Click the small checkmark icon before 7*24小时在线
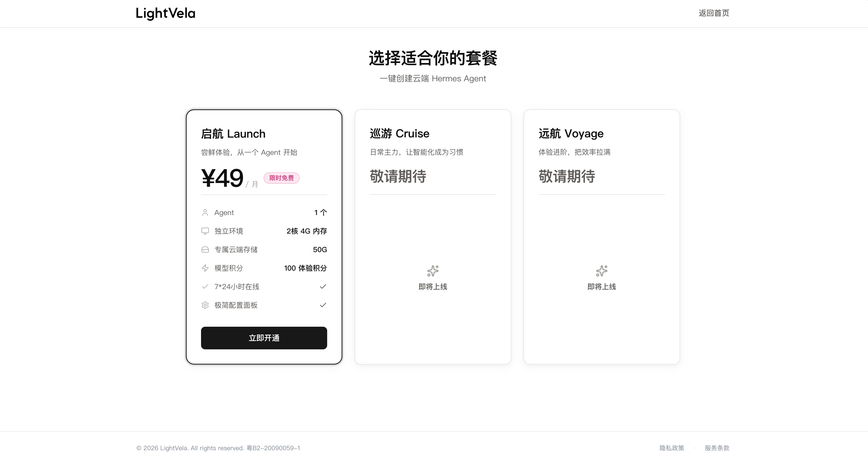868x461 pixels. pyautogui.click(x=205, y=287)
